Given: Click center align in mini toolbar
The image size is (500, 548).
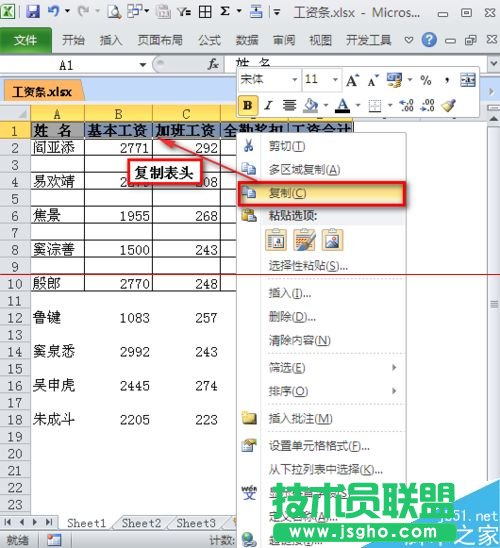Looking at the screenshot, I should click(x=289, y=105).
